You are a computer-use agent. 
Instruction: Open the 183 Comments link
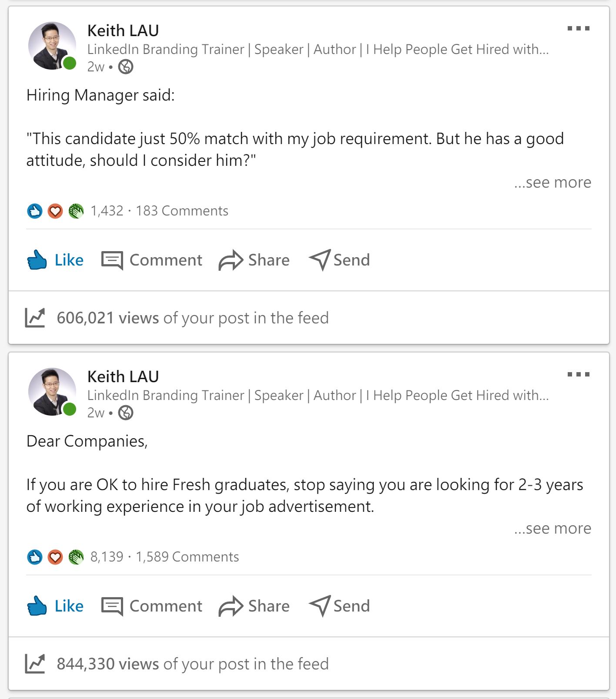click(182, 211)
